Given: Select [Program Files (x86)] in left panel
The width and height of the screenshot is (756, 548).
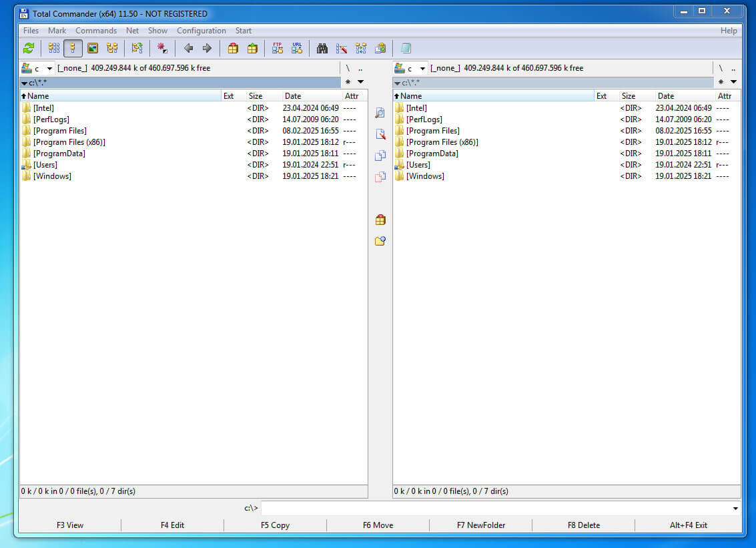Looking at the screenshot, I should [194, 142].
